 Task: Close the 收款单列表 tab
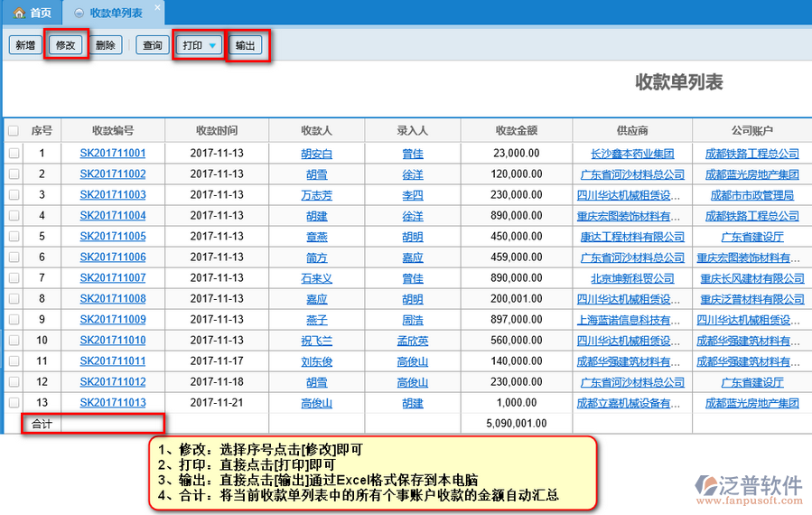(x=157, y=8)
